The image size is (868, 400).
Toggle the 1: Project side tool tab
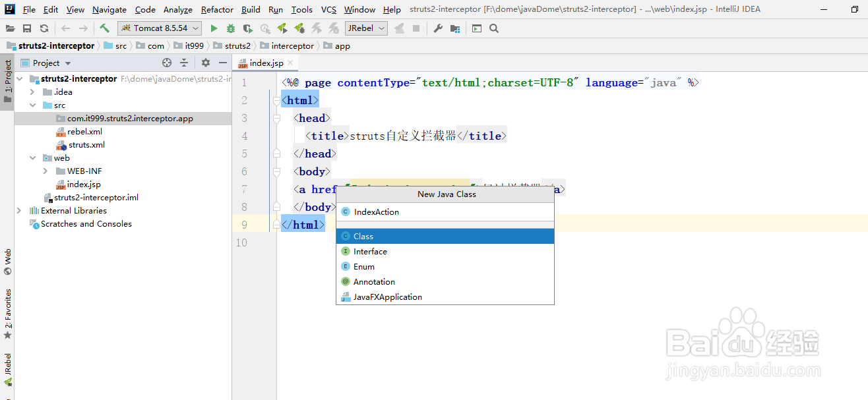pyautogui.click(x=7, y=82)
